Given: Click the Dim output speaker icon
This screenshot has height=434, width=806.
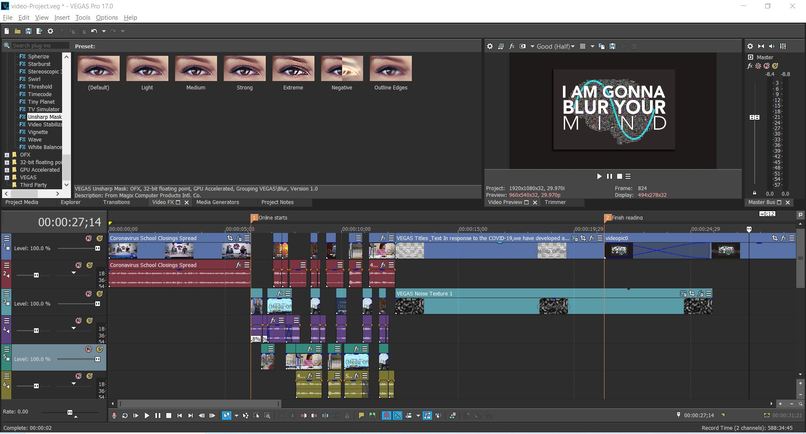Looking at the screenshot, I should [x=772, y=46].
